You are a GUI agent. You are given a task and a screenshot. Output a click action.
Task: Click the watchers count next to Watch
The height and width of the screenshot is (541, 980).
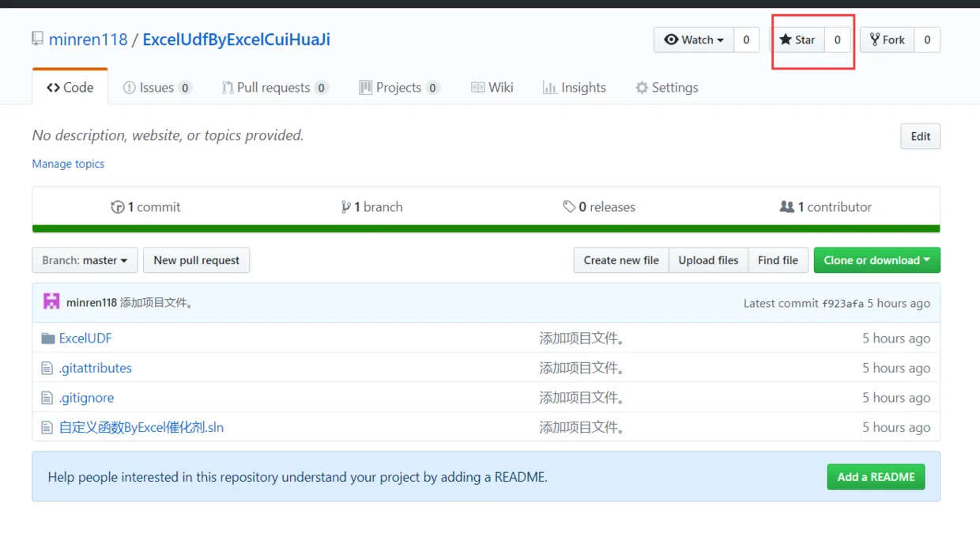(746, 40)
